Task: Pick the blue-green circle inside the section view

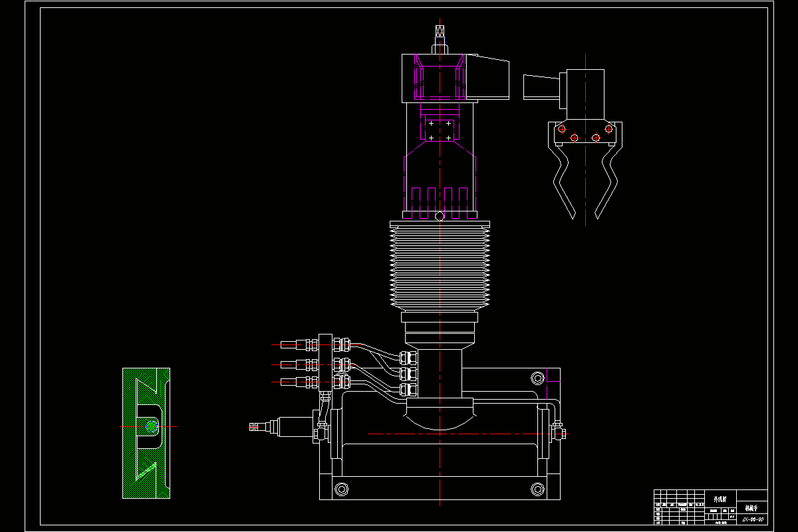Action: tap(151, 426)
